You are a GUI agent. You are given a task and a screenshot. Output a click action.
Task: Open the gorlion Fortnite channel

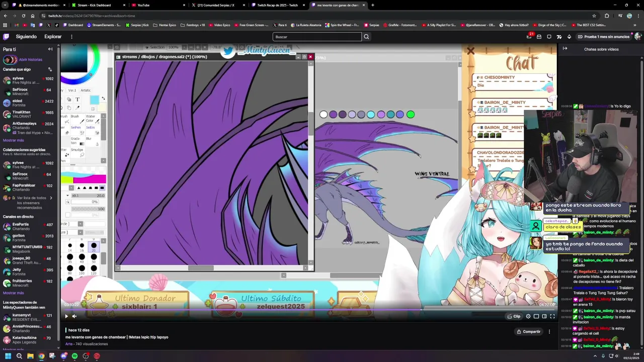click(28, 238)
